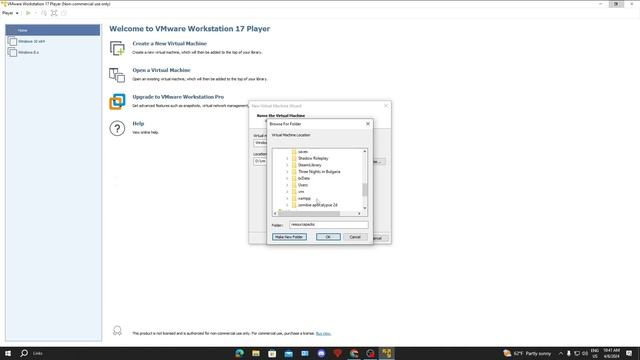Screen dimensions: 640x360
Task: Show hidden system tray icons
Action: 561,353
